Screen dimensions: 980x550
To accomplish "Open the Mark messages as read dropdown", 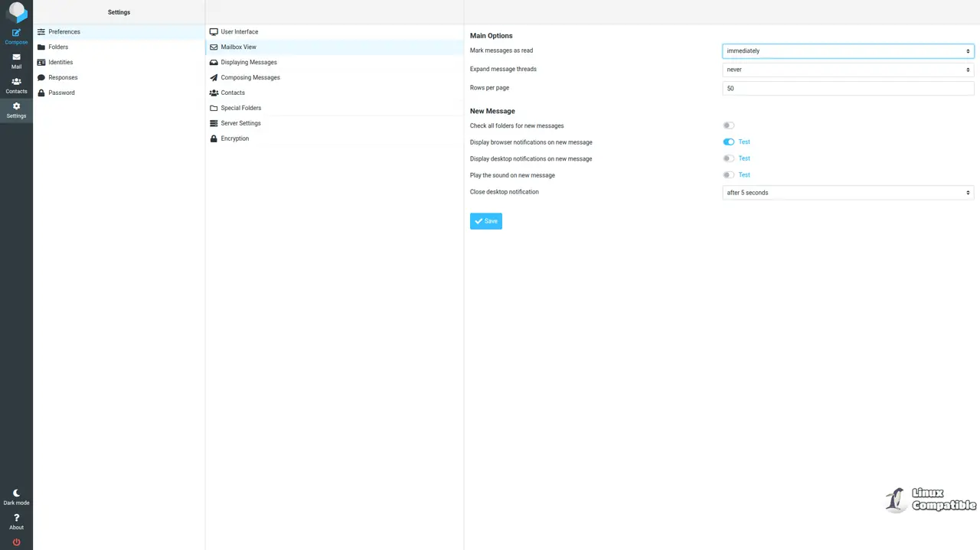I will pos(848,51).
